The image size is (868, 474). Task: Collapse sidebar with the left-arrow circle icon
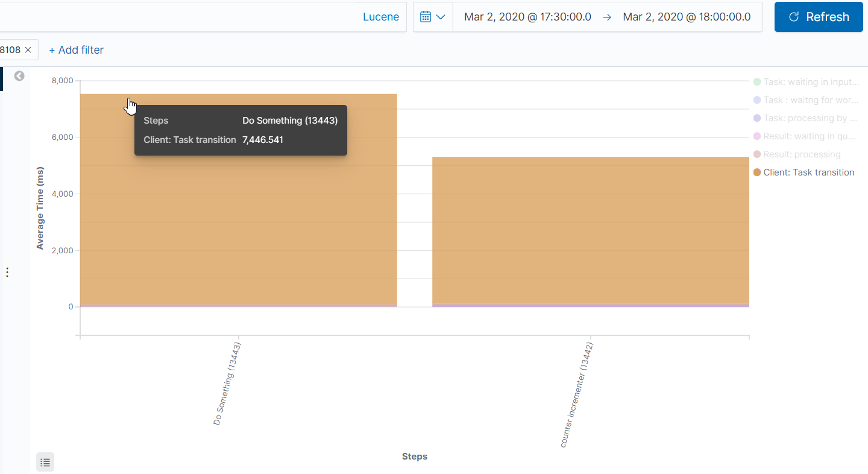pos(19,76)
